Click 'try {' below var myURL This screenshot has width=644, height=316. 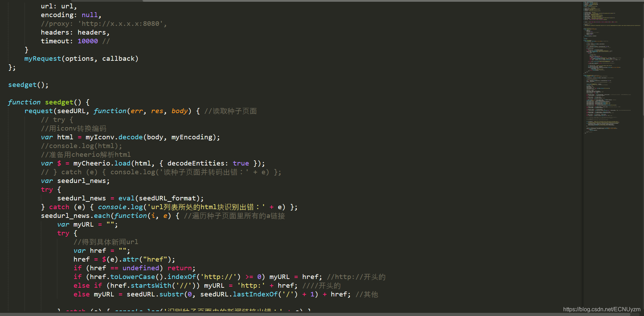(67, 233)
